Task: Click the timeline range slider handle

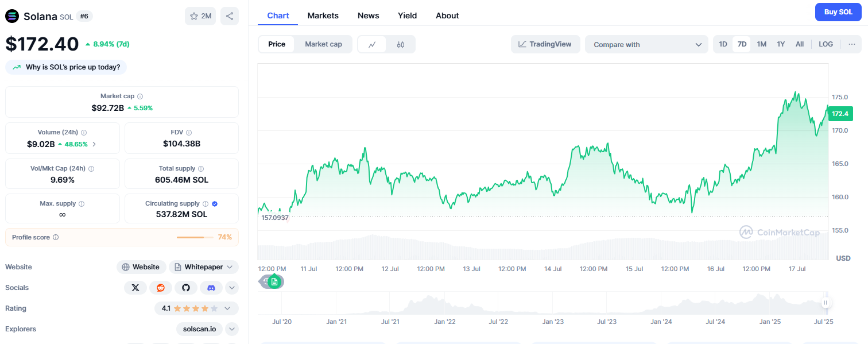Action: [826, 303]
